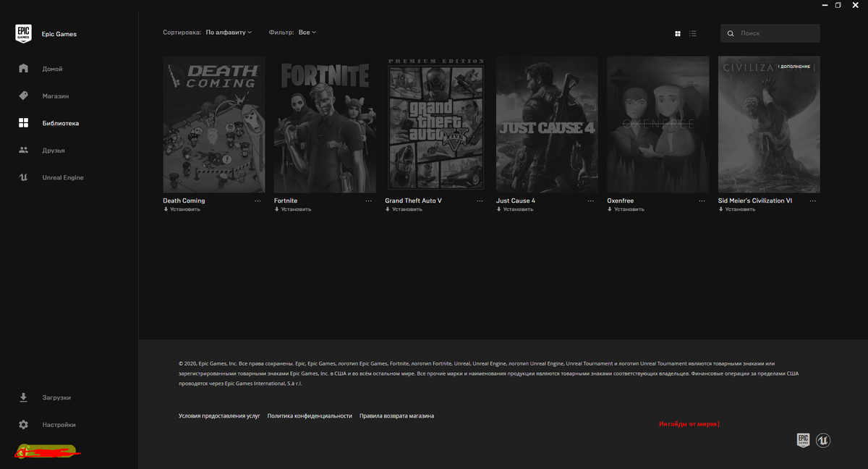
Task: Go to Настройки in the sidebar
Action: 59,425
